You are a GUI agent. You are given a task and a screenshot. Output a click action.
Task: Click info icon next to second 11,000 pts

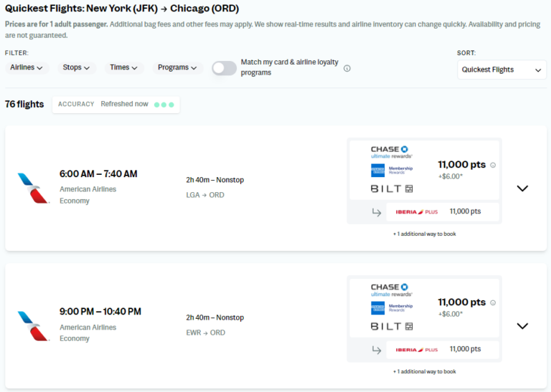tap(493, 302)
